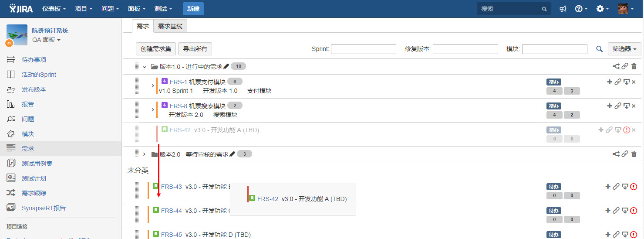Viewport: 644px width, 239px height.
Task: Open the FRS-8 issue link
Action: pyautogui.click(x=179, y=106)
